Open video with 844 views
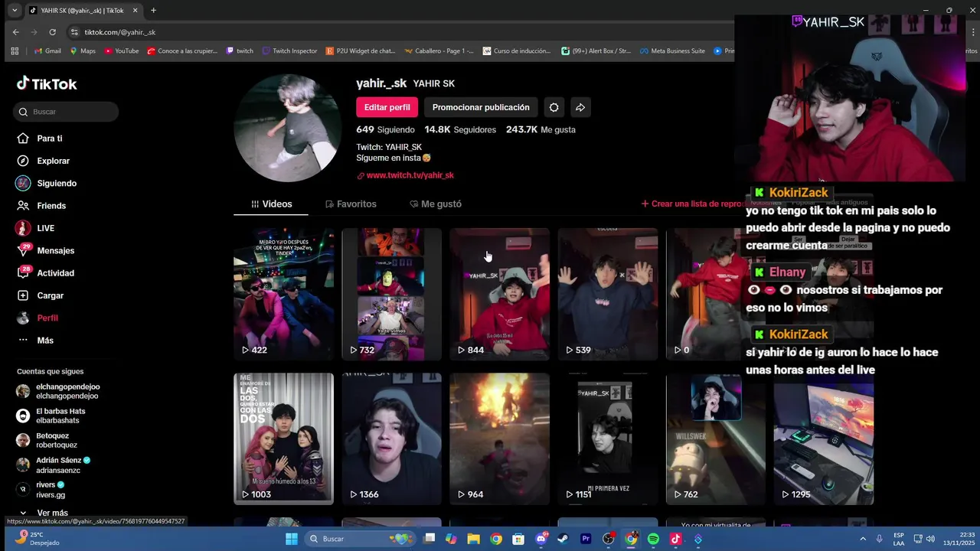This screenshot has height=551, width=980. (499, 294)
